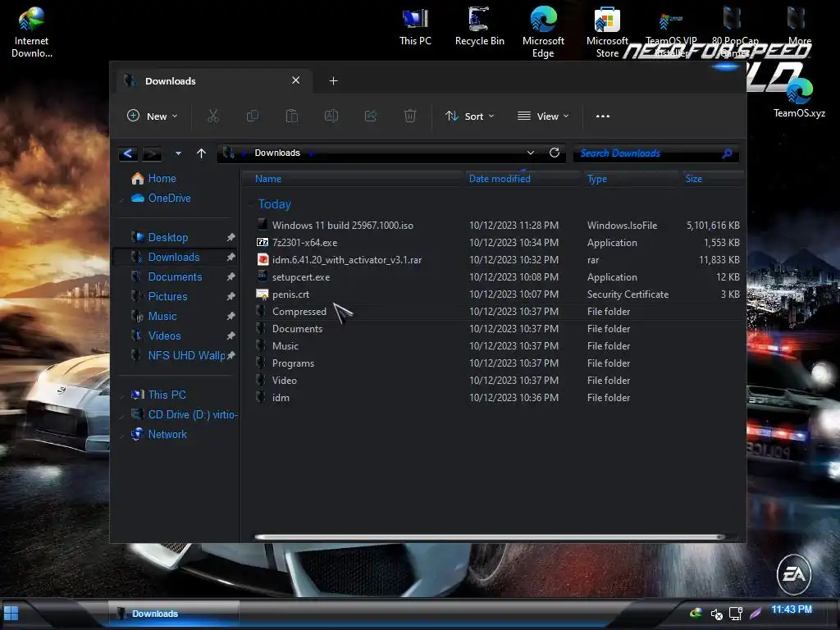This screenshot has width=840, height=630.
Task: Open the Windows Start button
Action: click(x=11, y=614)
